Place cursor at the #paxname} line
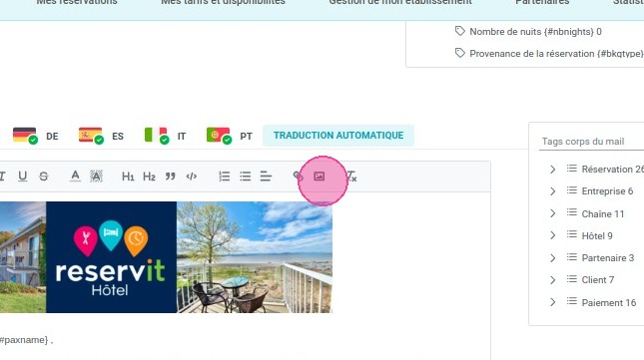 coord(26,340)
